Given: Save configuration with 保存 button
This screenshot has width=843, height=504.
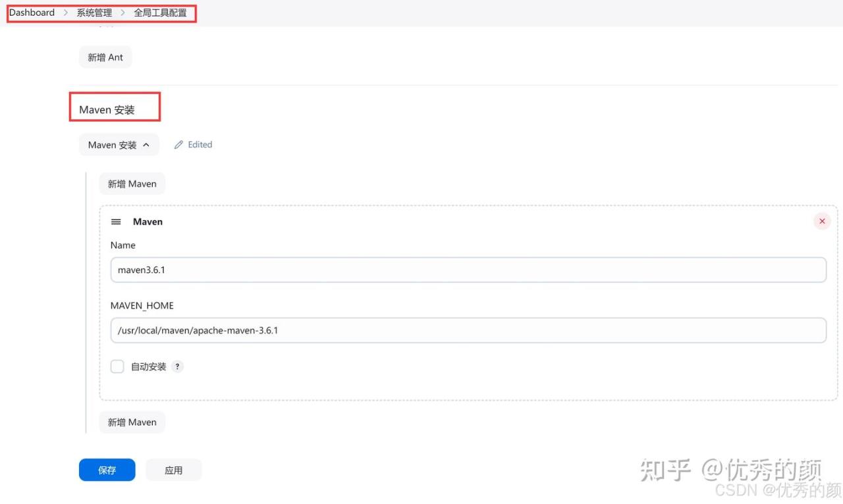Looking at the screenshot, I should (x=107, y=470).
